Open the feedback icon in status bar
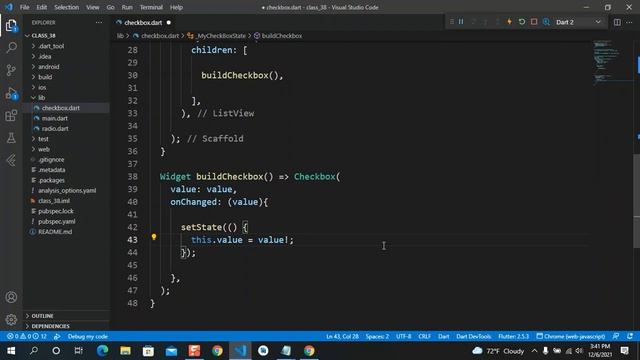 click(616, 336)
